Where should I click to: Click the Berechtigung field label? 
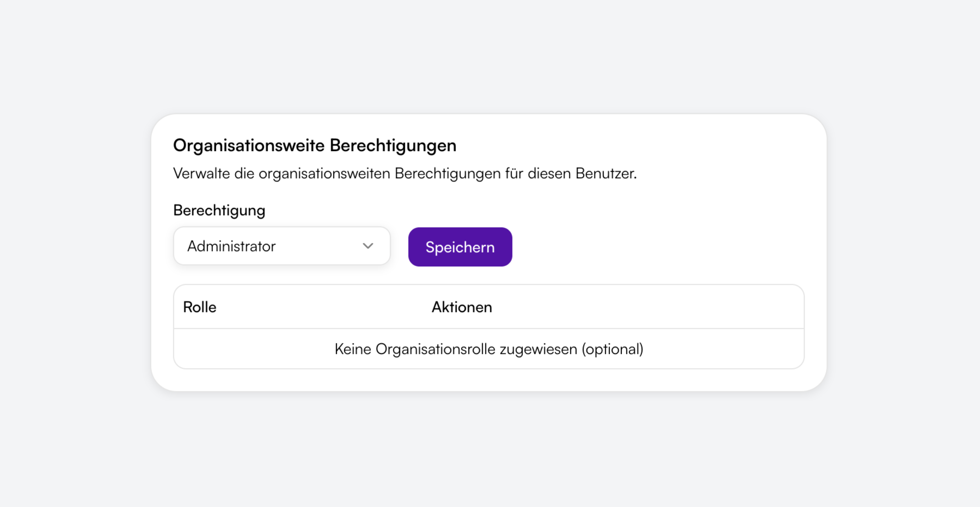click(x=219, y=211)
